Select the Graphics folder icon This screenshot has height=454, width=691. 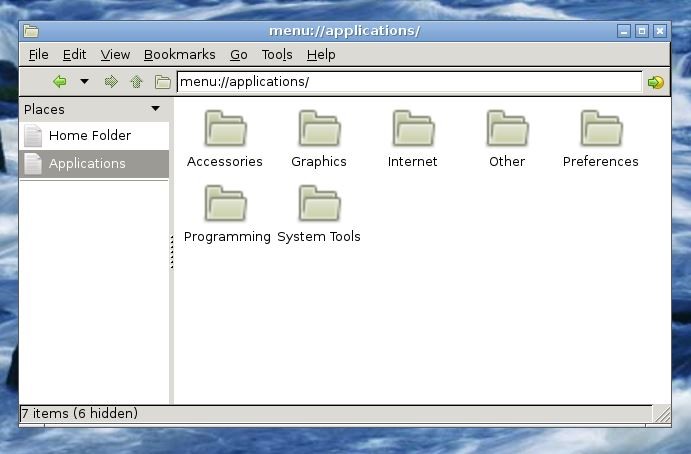[x=319, y=128]
